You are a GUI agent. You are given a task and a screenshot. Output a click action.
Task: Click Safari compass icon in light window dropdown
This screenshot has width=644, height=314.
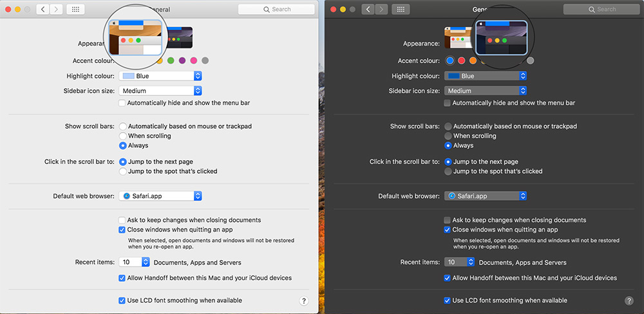pyautogui.click(x=126, y=196)
